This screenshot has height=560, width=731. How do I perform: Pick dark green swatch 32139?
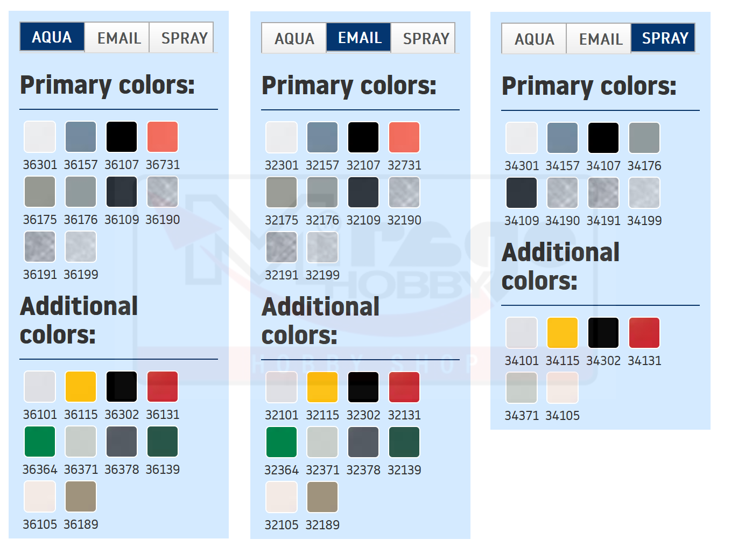coord(404,442)
